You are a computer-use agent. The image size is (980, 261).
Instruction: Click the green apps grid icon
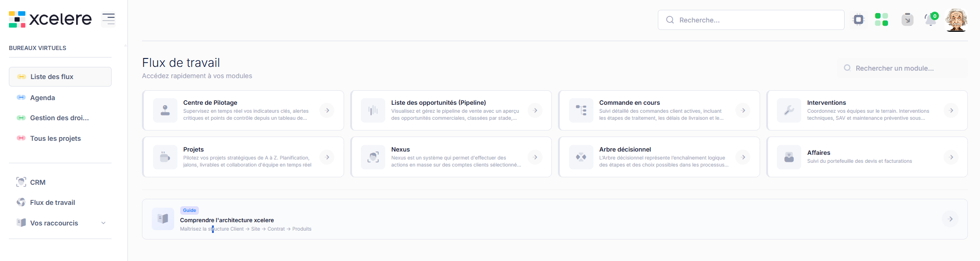click(x=881, y=20)
